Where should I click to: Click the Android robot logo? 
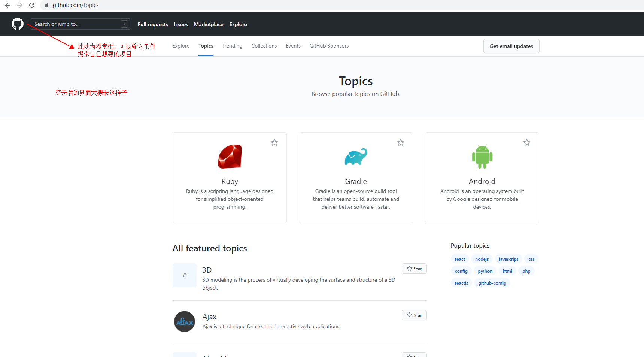[x=482, y=157]
